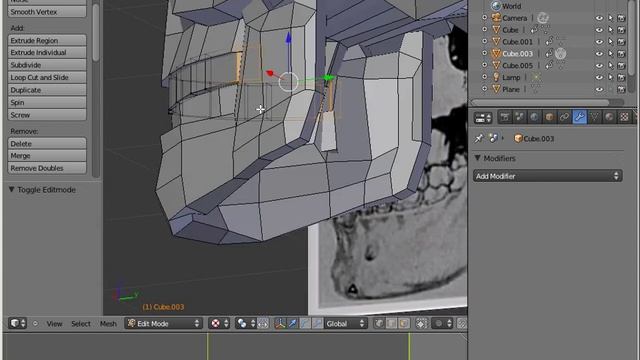Screen dimensions: 640x360
Task: Click the Merge button
Action: pos(47,156)
